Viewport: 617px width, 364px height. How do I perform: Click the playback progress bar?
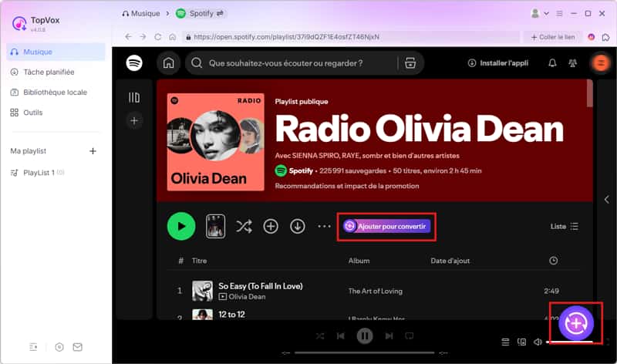[364, 352]
